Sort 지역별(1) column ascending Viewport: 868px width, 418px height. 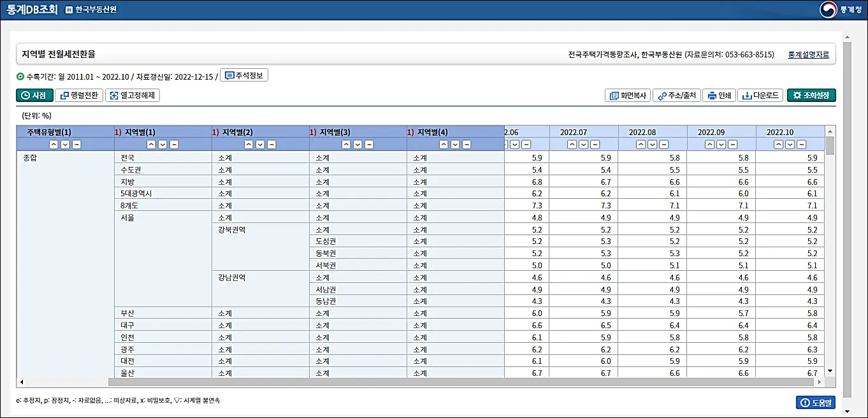[x=151, y=145]
